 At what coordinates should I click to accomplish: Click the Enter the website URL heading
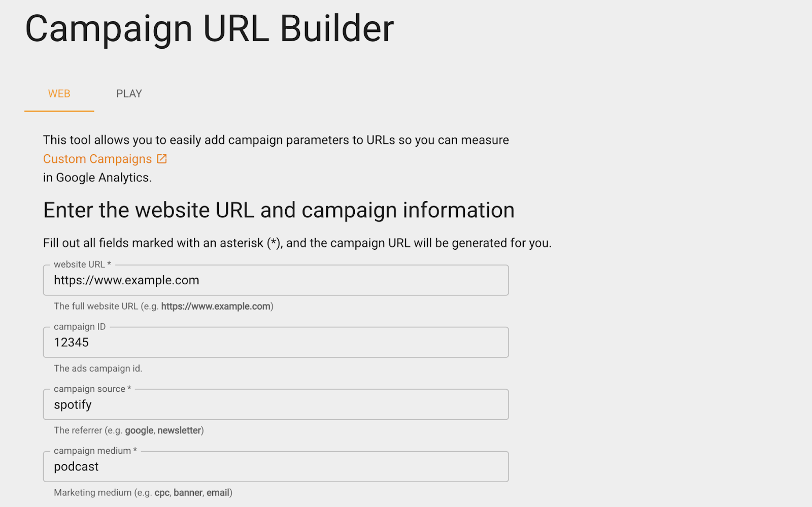(x=279, y=210)
